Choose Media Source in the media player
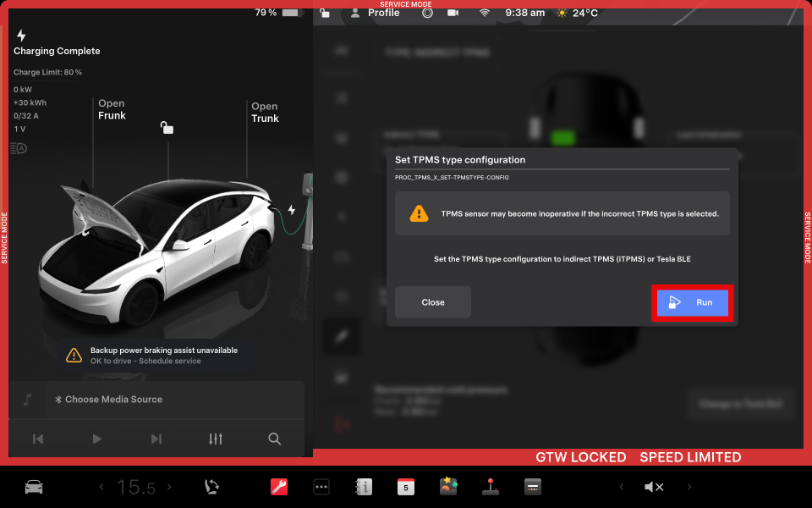The width and height of the screenshot is (812, 508). point(109,399)
